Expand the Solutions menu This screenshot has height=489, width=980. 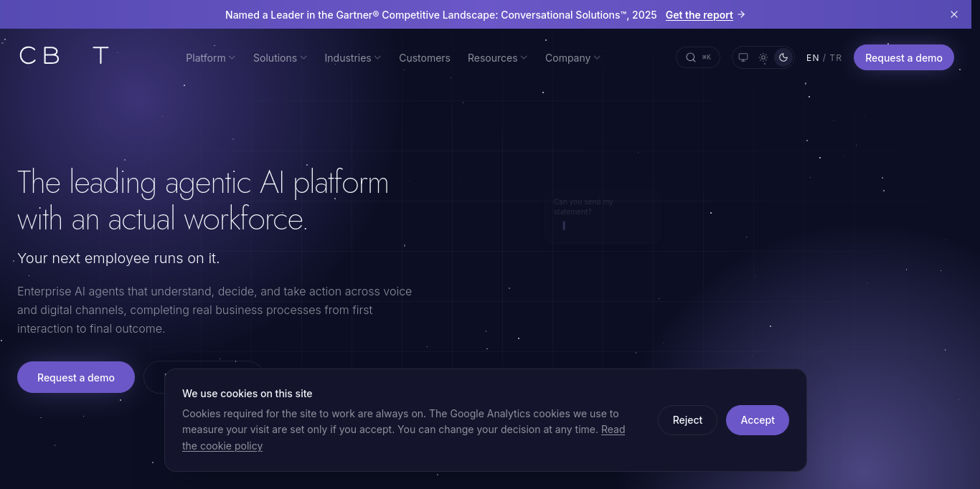point(280,58)
